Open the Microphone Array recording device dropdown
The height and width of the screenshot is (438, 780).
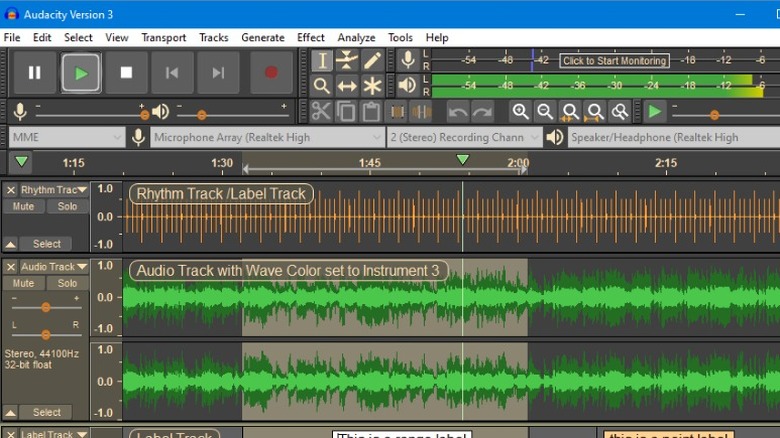[266, 137]
